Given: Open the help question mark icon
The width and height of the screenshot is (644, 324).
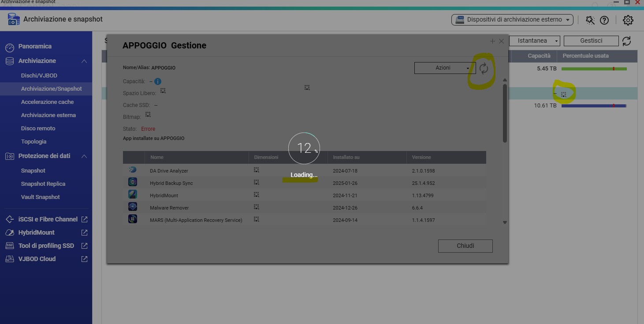Looking at the screenshot, I should coord(604,20).
